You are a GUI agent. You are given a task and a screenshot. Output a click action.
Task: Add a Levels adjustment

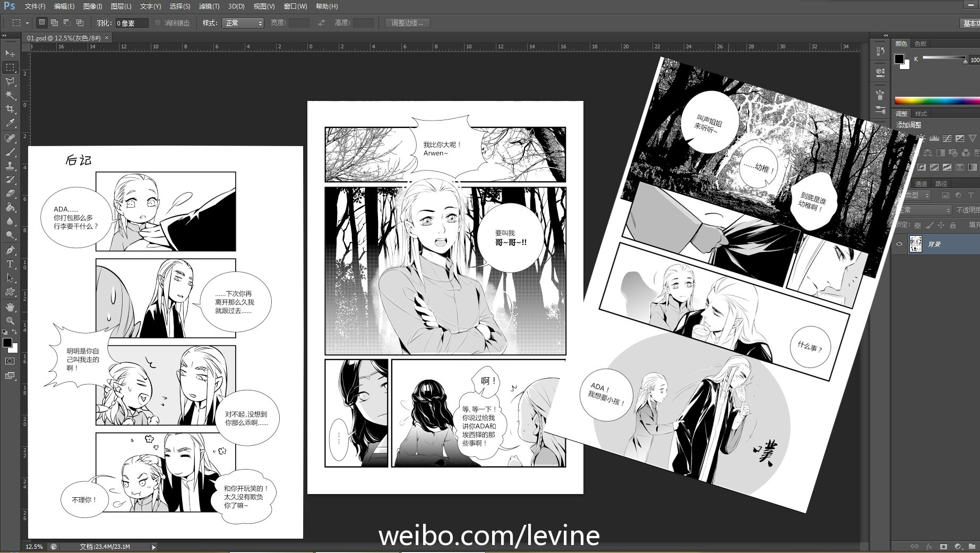934,139
